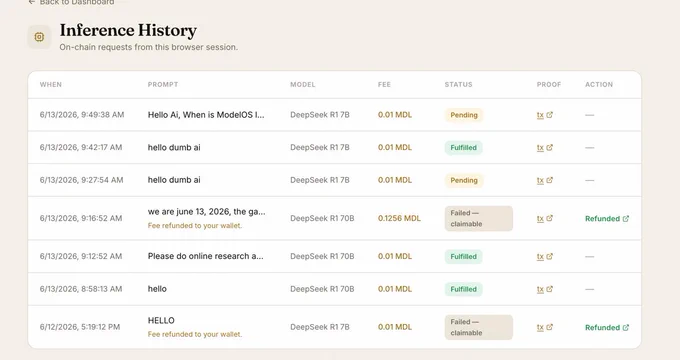Click DeepSeek R1 7B in 9:49:38 AM row
680x360 pixels.
pos(320,115)
